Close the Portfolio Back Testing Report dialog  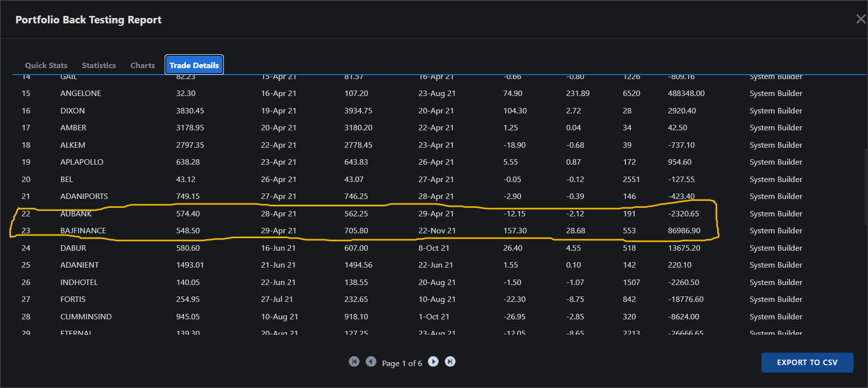pos(860,19)
